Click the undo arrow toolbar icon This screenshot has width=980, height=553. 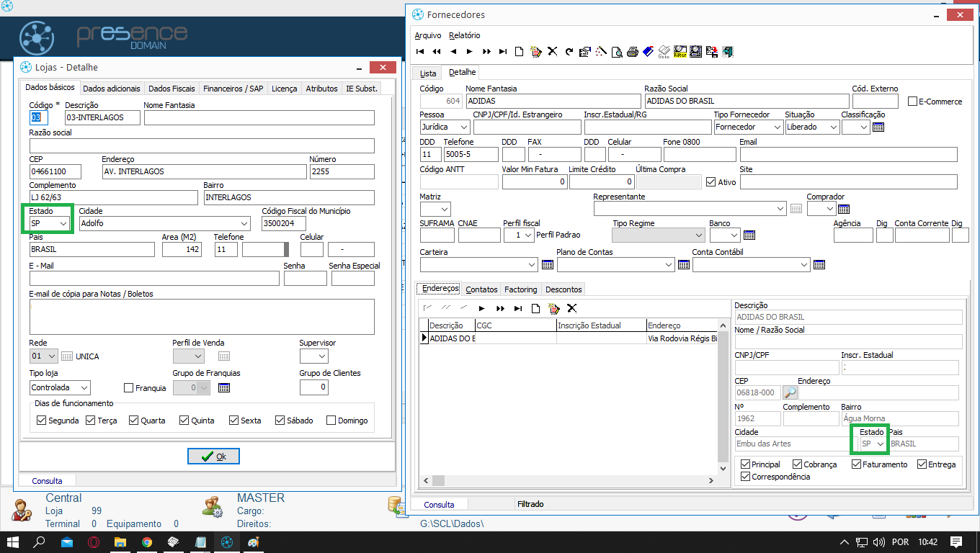coord(569,51)
